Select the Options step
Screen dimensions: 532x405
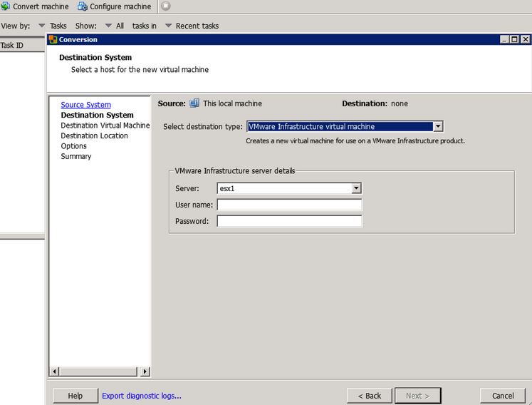click(73, 146)
